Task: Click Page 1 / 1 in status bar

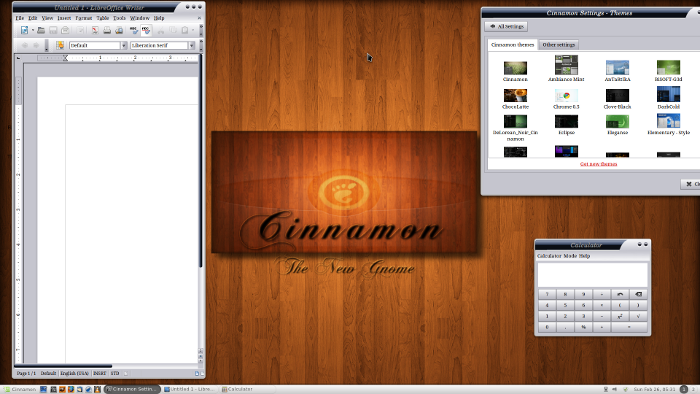Action: click(26, 373)
